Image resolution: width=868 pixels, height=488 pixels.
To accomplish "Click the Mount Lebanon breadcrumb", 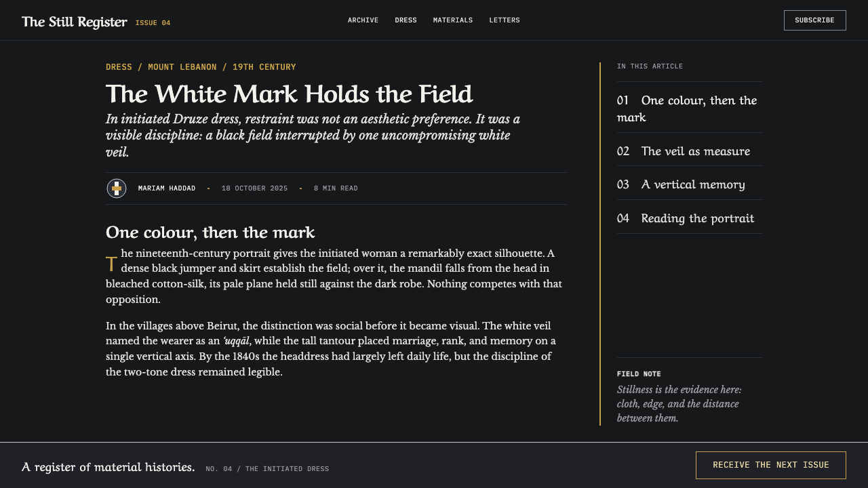I will (182, 67).
